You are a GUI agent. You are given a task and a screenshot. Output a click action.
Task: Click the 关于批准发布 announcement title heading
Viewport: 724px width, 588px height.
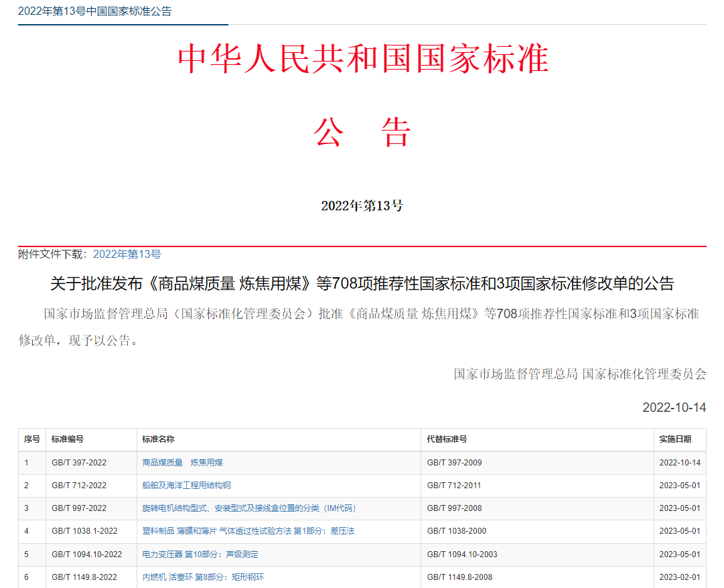pyautogui.click(x=362, y=283)
